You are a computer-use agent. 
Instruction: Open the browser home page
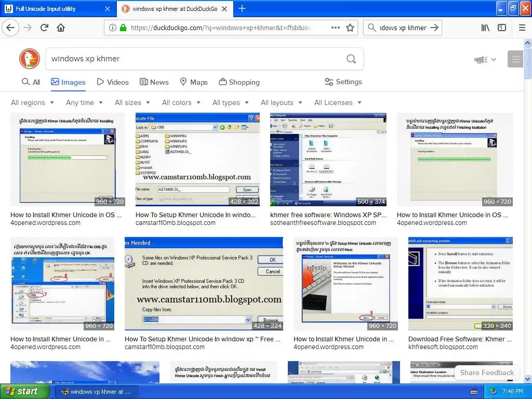(61, 28)
